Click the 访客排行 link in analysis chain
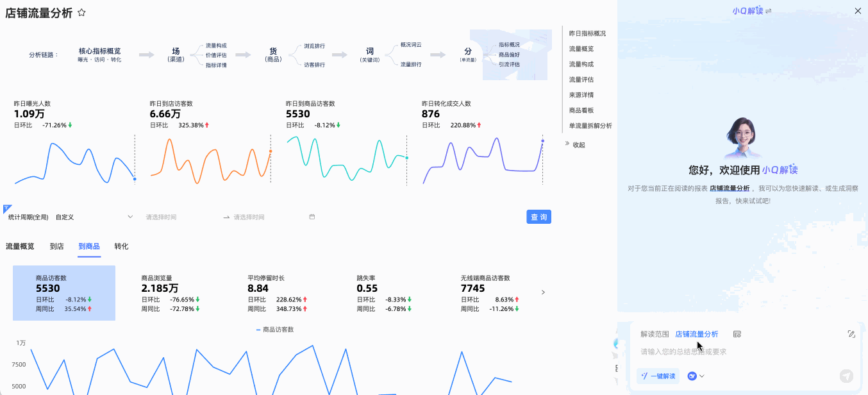The height and width of the screenshot is (395, 868). pyautogui.click(x=314, y=64)
